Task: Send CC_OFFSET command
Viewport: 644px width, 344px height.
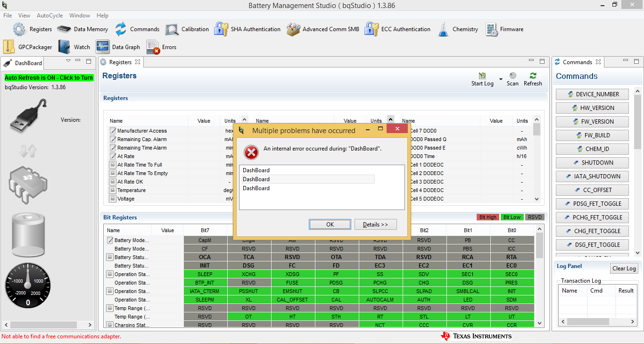Action: pos(593,190)
